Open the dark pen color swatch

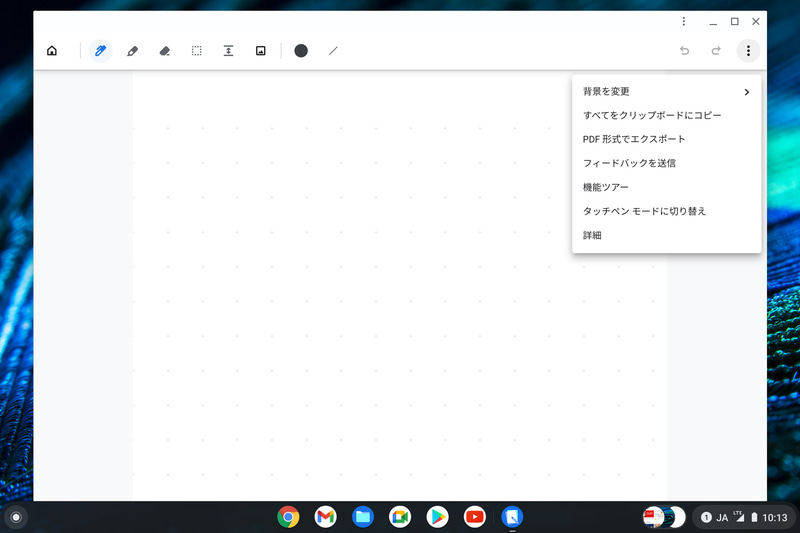pos(301,50)
